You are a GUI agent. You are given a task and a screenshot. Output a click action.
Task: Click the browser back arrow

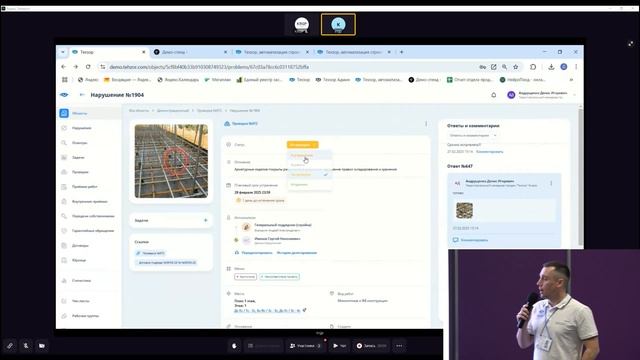pos(64,67)
